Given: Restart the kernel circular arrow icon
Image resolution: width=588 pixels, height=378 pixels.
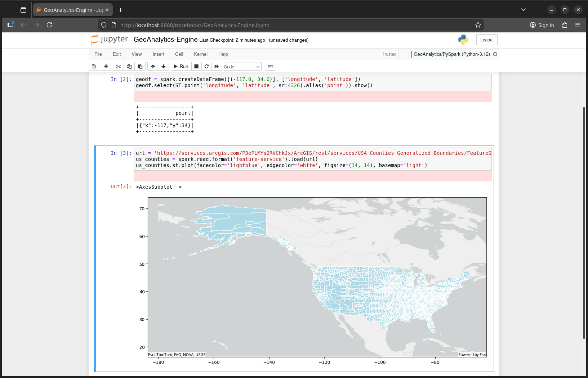Looking at the screenshot, I should 206,66.
